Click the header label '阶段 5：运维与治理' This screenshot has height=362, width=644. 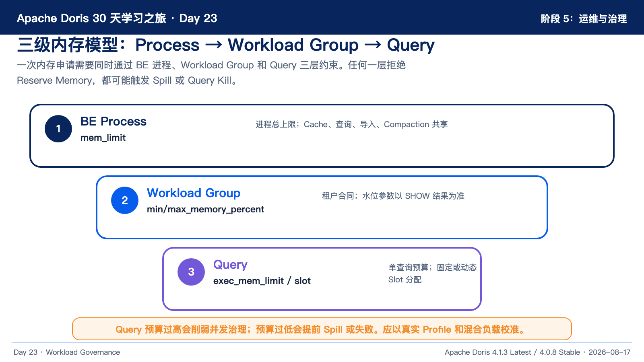[584, 19]
